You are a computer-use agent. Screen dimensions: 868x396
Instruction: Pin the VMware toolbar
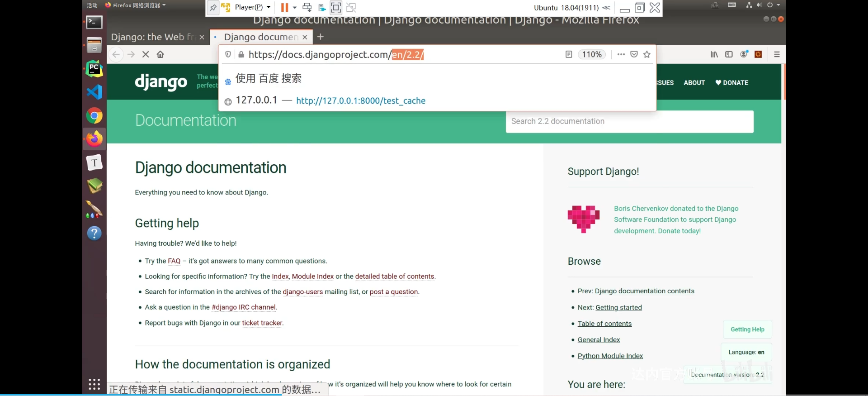(x=213, y=8)
